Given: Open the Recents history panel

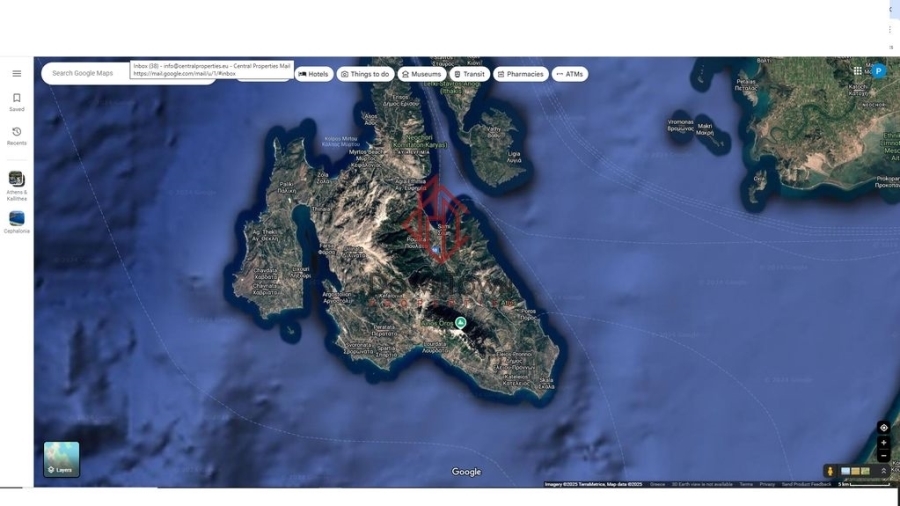Looking at the screenshot, I should (16, 135).
